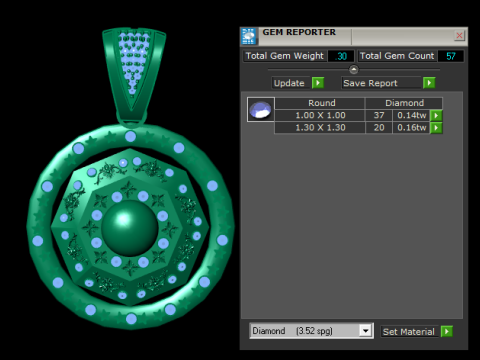Click the gem count cell showing 37
The width and height of the screenshot is (480, 360).
379,115
